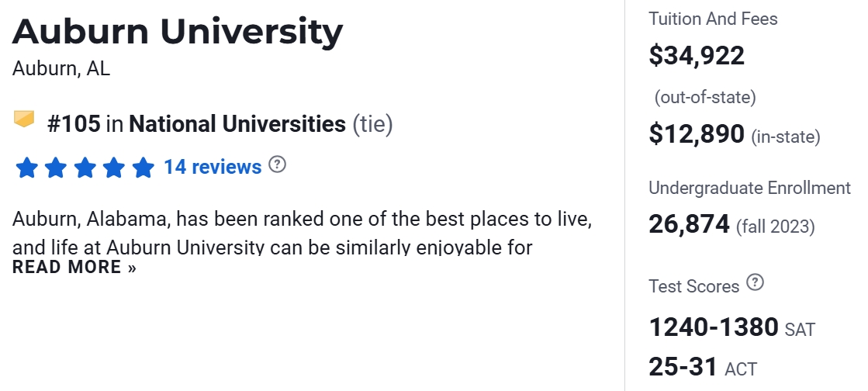Click the 26,874 undergraduate enrollment figure
Screen dimensions: 868x391
(689, 225)
